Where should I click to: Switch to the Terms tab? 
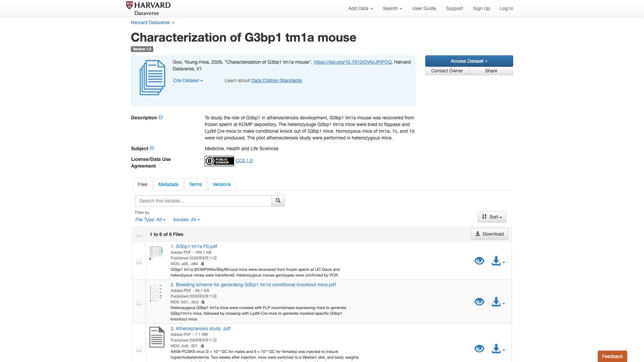(196, 185)
